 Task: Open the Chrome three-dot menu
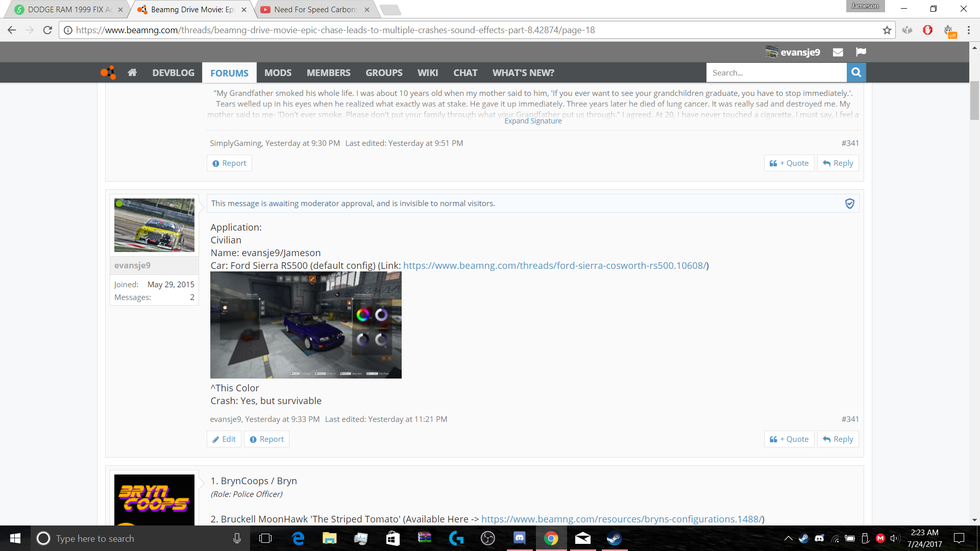coord(968,30)
